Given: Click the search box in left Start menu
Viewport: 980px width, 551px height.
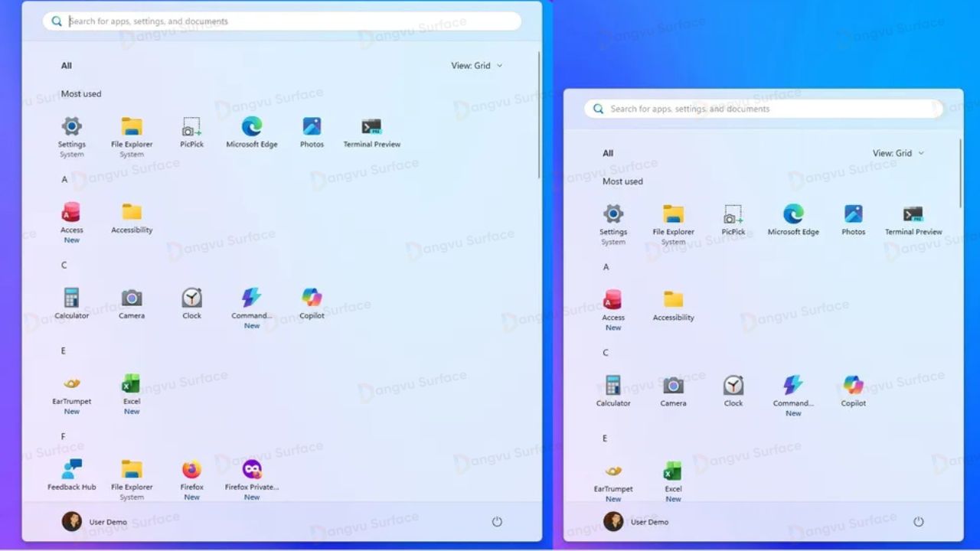Looking at the screenshot, I should [282, 21].
